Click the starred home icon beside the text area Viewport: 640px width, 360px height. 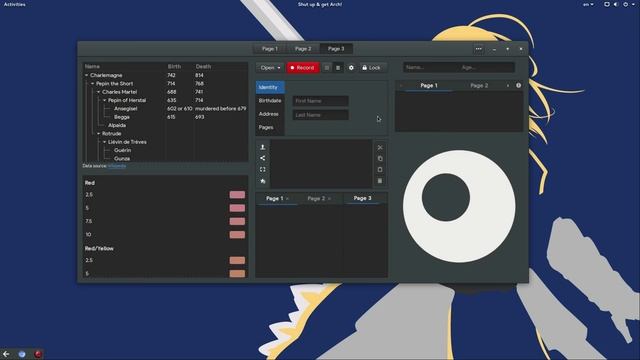coord(262,181)
